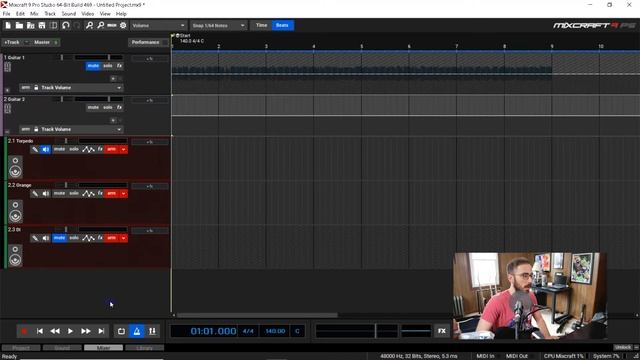Solo the Guitar 2 track

108,107
